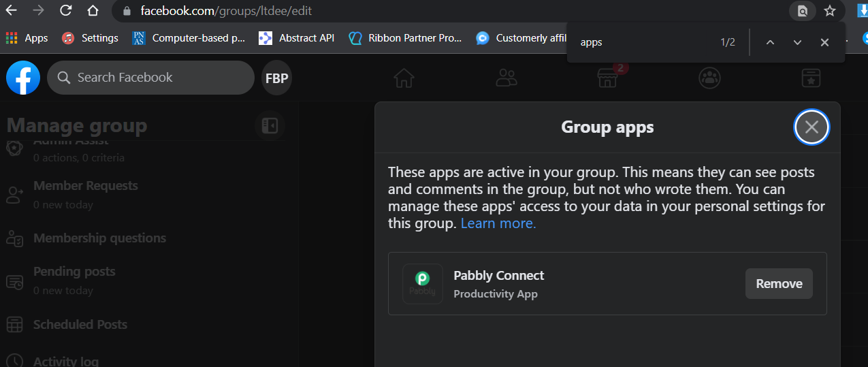Screen dimensions: 868x367
Task: Bookmark this page with the star icon
Action: click(x=830, y=11)
